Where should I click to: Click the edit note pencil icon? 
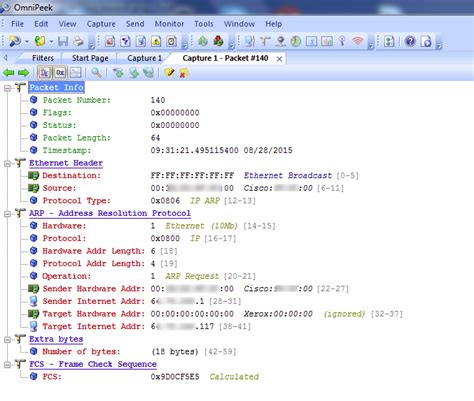[169, 73]
